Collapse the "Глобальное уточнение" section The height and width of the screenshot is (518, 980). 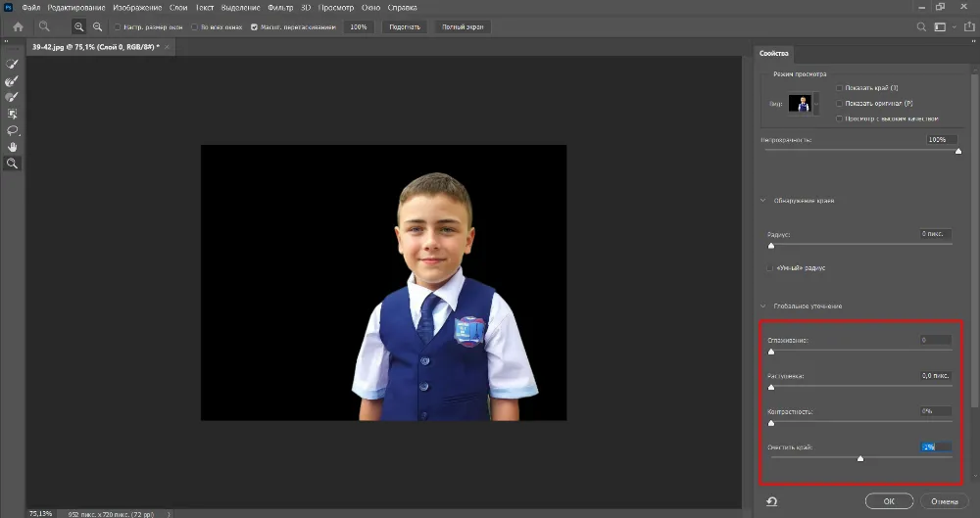coord(764,306)
